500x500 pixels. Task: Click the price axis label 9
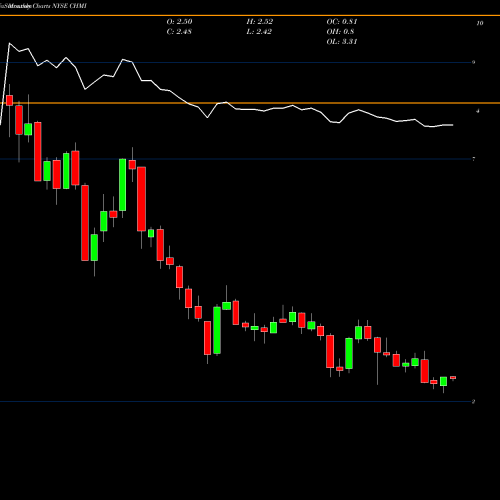tap(473, 62)
